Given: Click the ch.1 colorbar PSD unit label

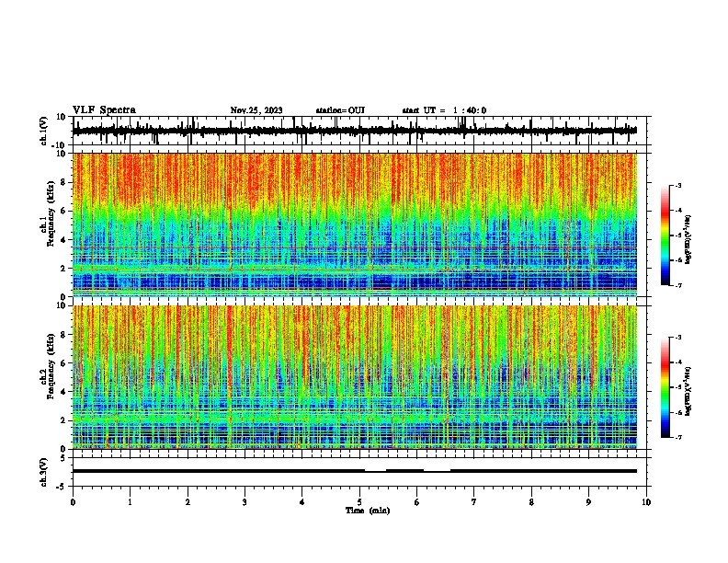Looking at the screenshot, I should pos(688,239).
